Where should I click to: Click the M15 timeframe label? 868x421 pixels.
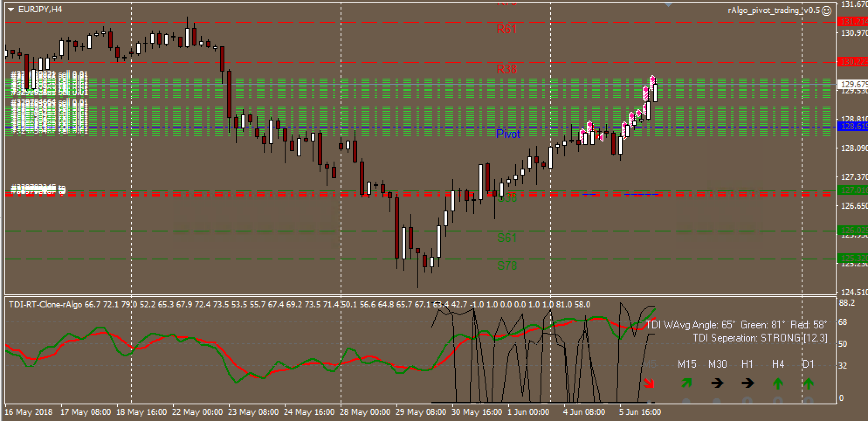[687, 364]
